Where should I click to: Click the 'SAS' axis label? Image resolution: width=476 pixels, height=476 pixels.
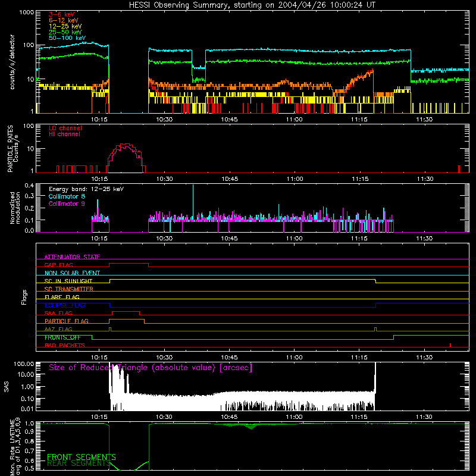pos(7,387)
